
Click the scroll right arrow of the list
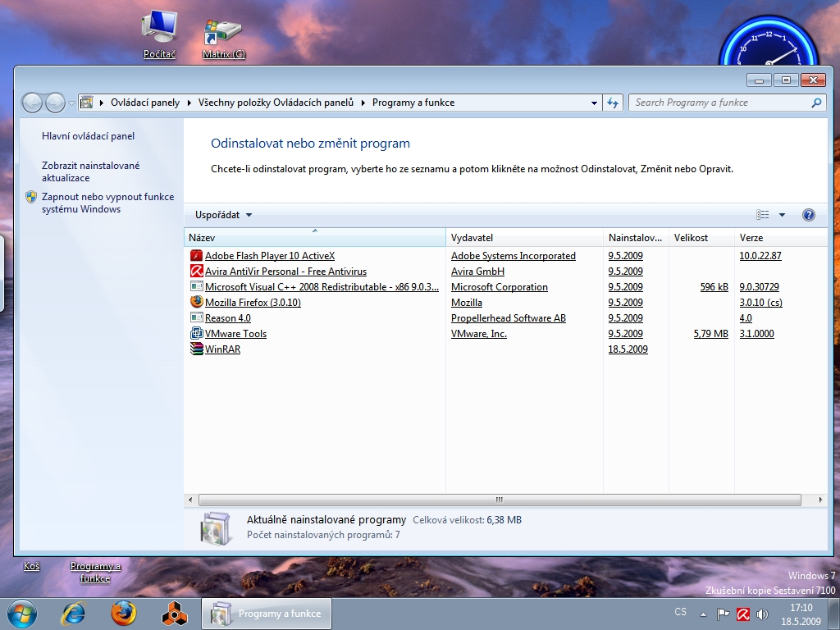820,500
